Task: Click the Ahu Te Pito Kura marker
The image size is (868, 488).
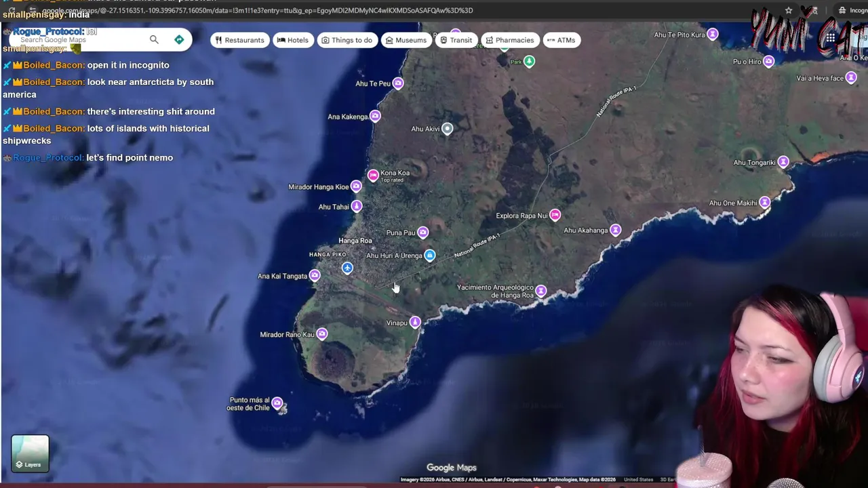Action: [x=713, y=34]
